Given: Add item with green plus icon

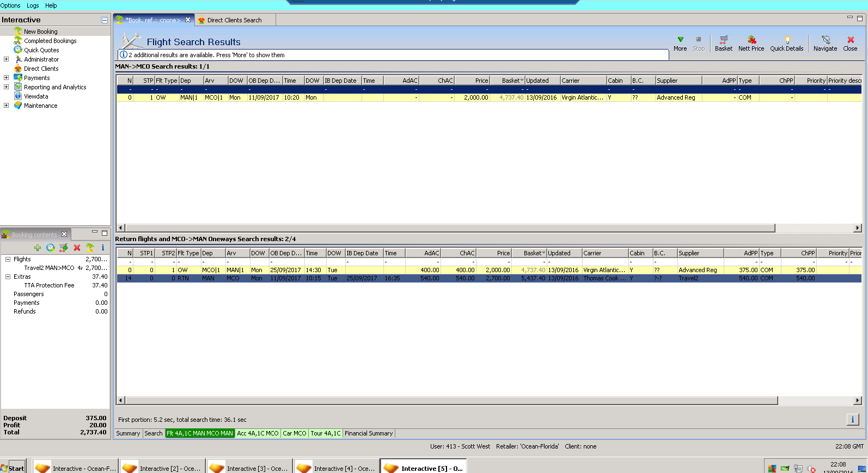Looking at the screenshot, I should (38, 248).
